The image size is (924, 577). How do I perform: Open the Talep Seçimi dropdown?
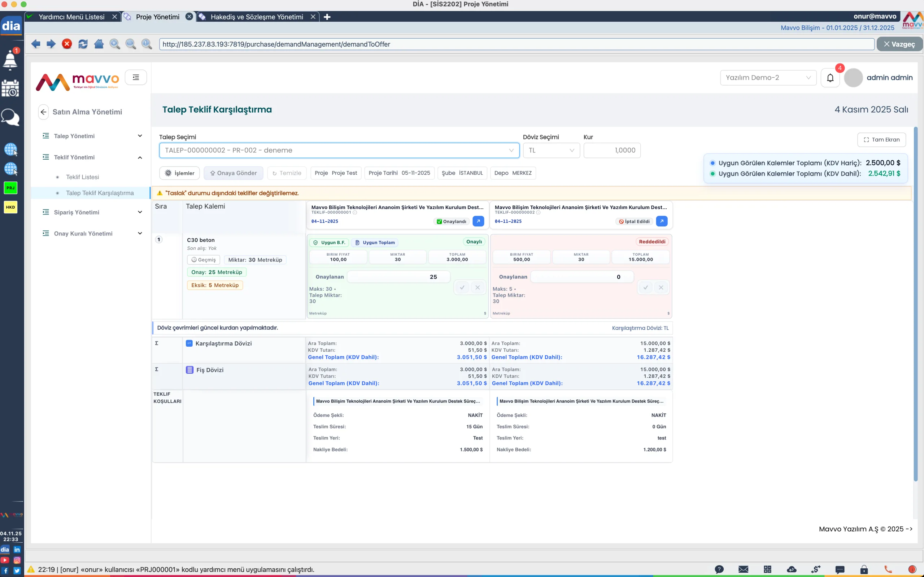(x=339, y=150)
